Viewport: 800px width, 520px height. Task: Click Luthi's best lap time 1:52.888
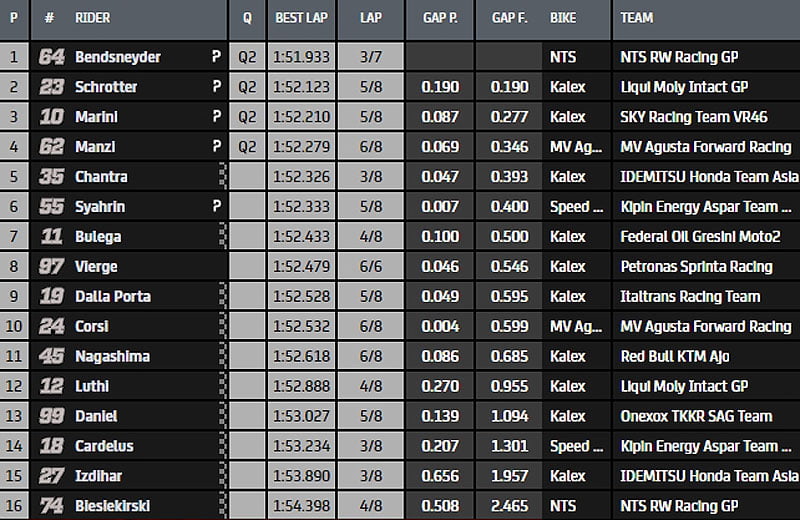coord(302,386)
